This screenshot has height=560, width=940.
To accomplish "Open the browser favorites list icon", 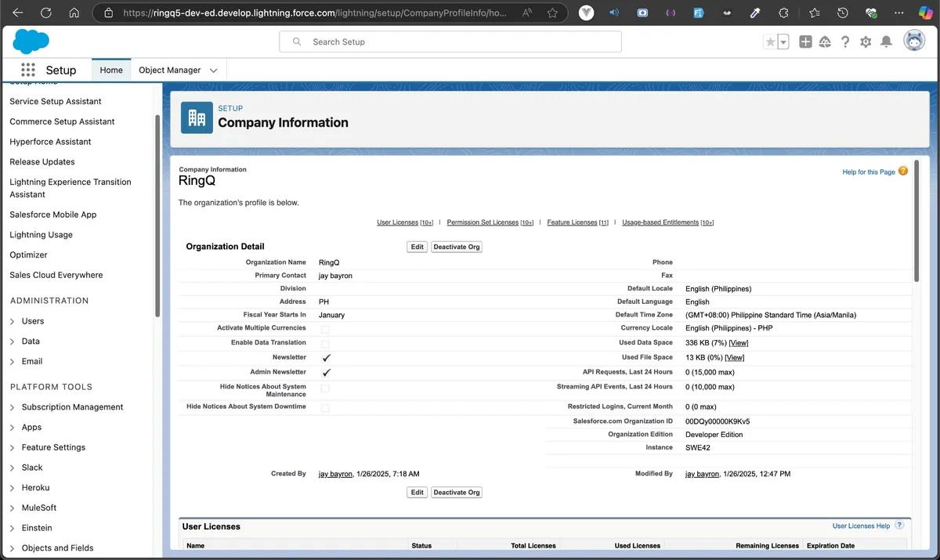I will 814,13.
